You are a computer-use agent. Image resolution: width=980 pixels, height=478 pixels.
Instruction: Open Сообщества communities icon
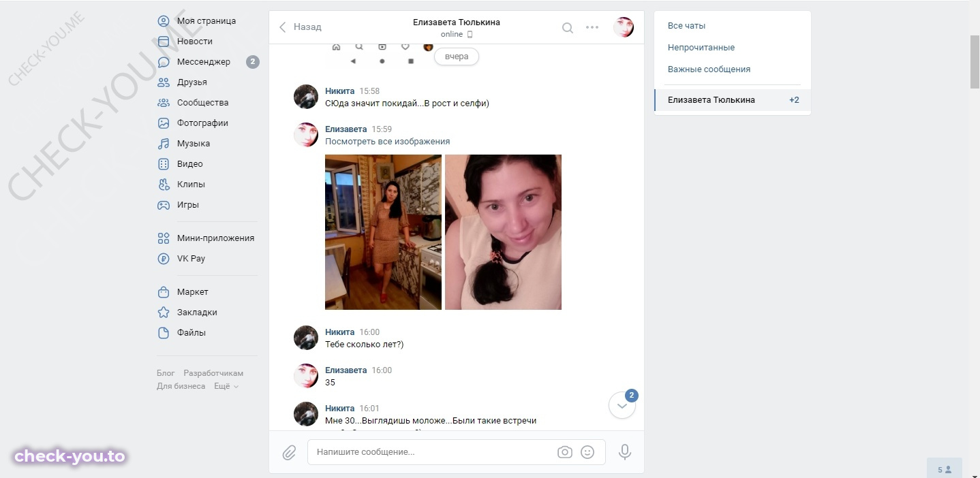coord(164,103)
